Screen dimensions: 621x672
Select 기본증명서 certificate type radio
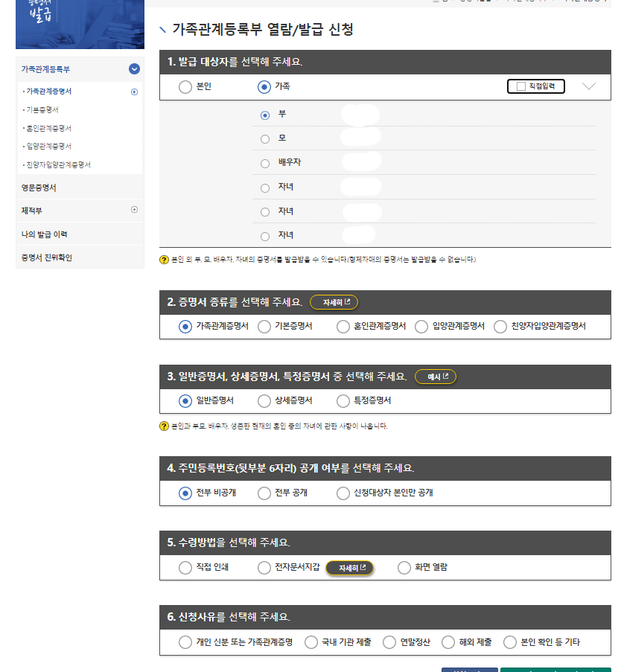(264, 327)
